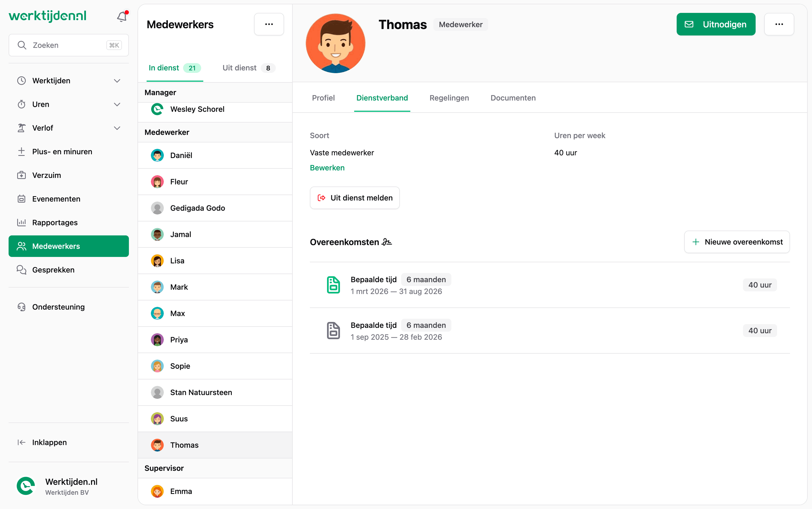The height and width of the screenshot is (509, 812).
Task: Open the contract dated 1 sep 2025
Action: click(550, 331)
